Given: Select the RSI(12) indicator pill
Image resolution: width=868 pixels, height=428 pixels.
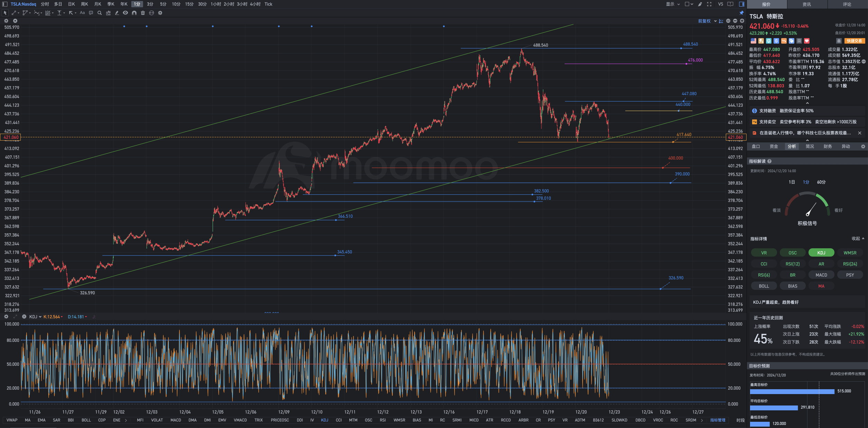Looking at the screenshot, I should coord(793,264).
